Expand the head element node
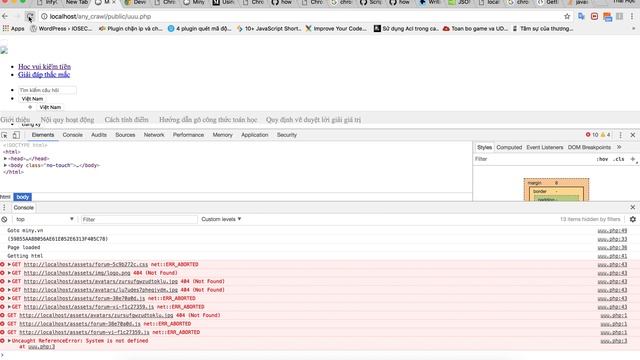640x360 pixels. [5, 158]
